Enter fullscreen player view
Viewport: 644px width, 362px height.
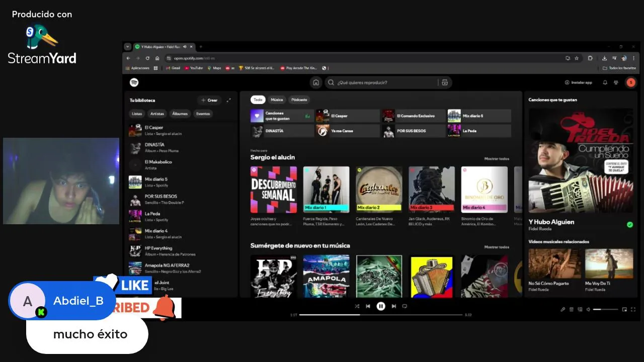pyautogui.click(x=633, y=309)
